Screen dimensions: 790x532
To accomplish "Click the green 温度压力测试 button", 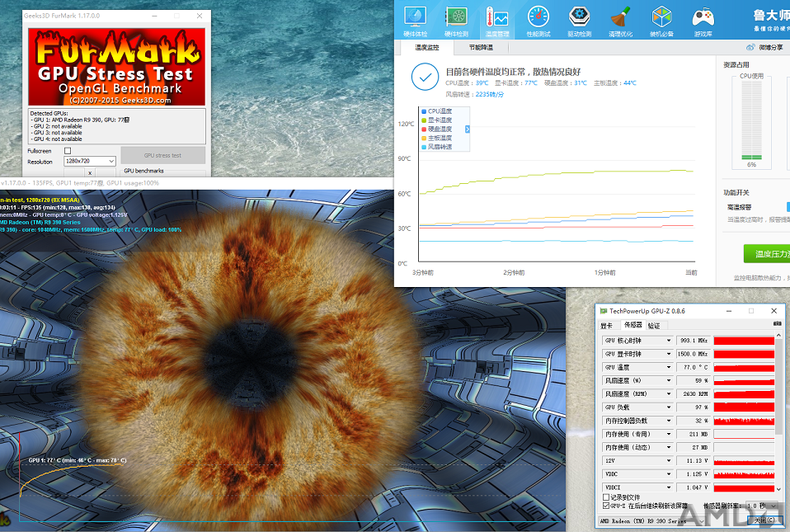I will 768,254.
